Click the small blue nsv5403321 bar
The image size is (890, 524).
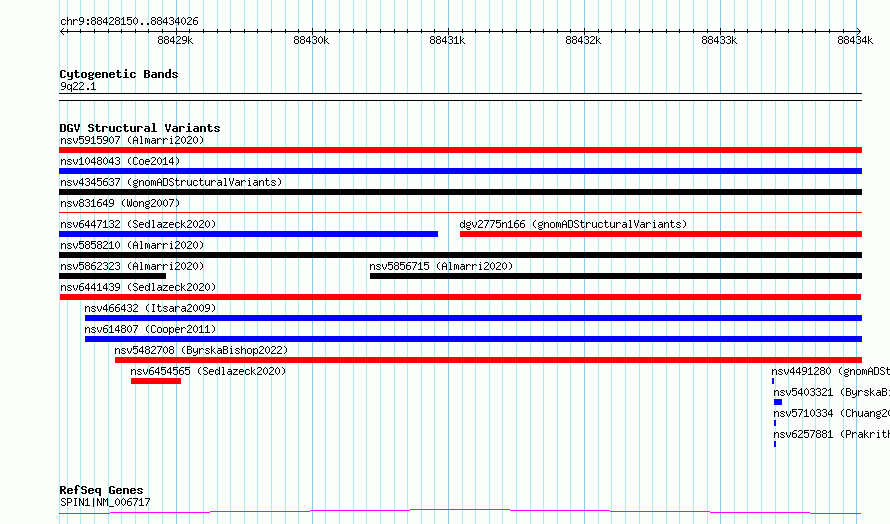point(778,402)
